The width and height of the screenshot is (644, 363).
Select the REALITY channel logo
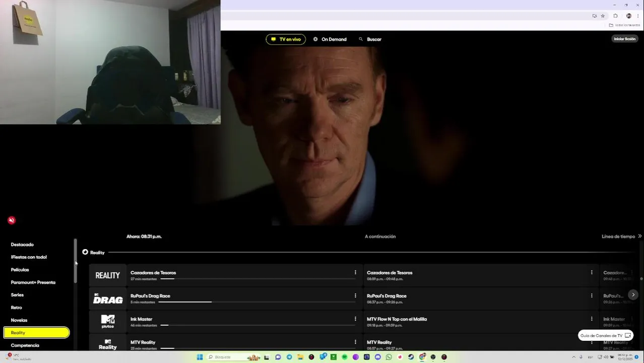pos(108,275)
